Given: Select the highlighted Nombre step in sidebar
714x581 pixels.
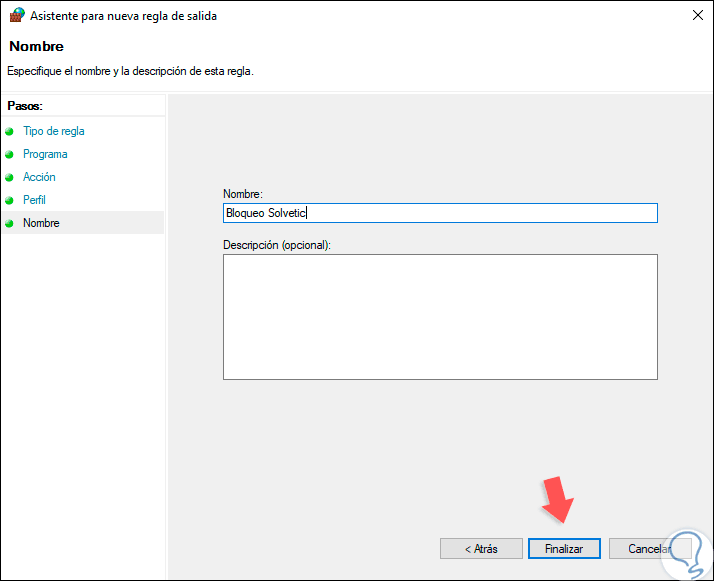Looking at the screenshot, I should pos(41,223).
